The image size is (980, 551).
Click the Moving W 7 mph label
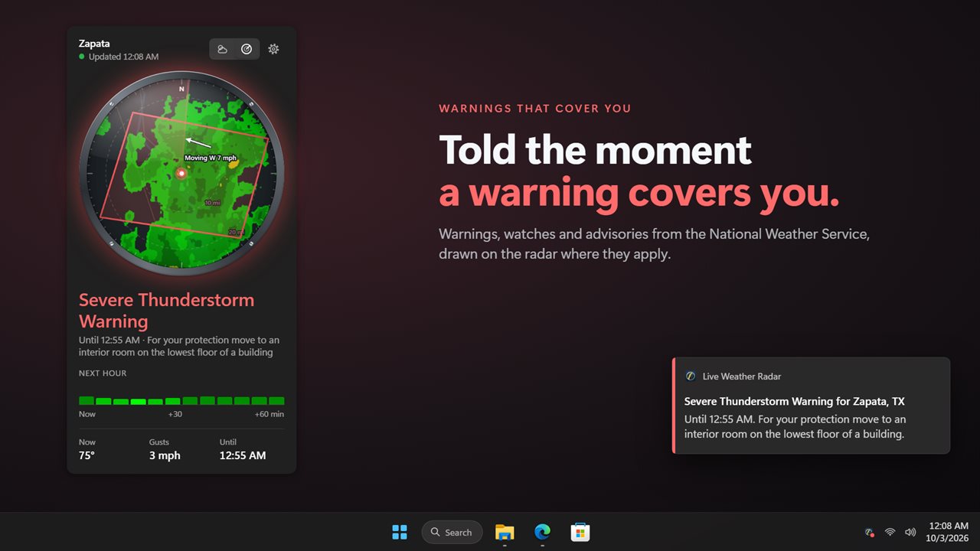[x=211, y=158]
